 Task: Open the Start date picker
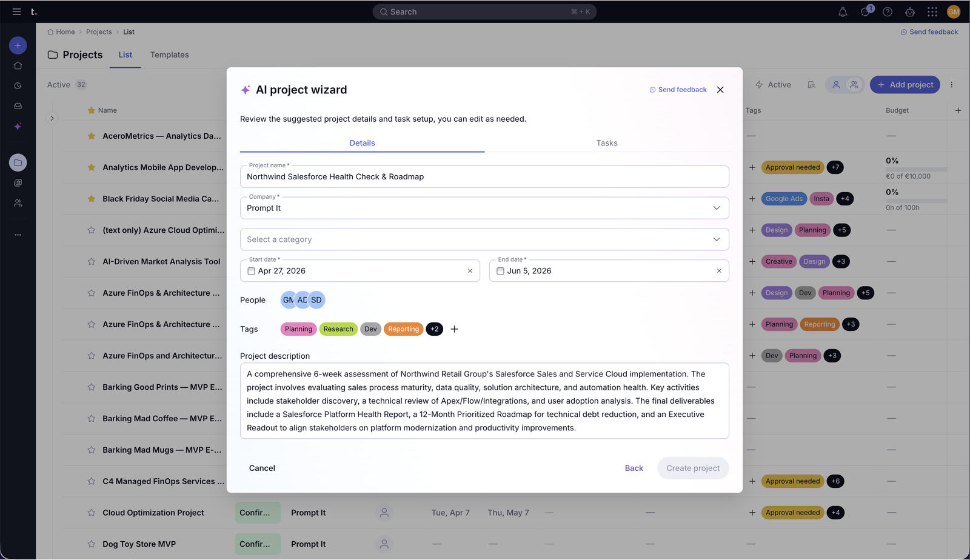[360, 271]
